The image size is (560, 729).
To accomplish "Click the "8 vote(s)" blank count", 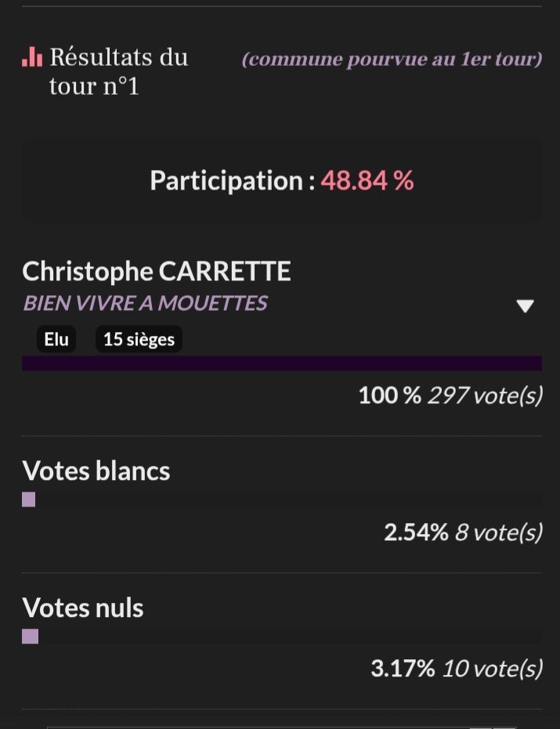I will [499, 532].
